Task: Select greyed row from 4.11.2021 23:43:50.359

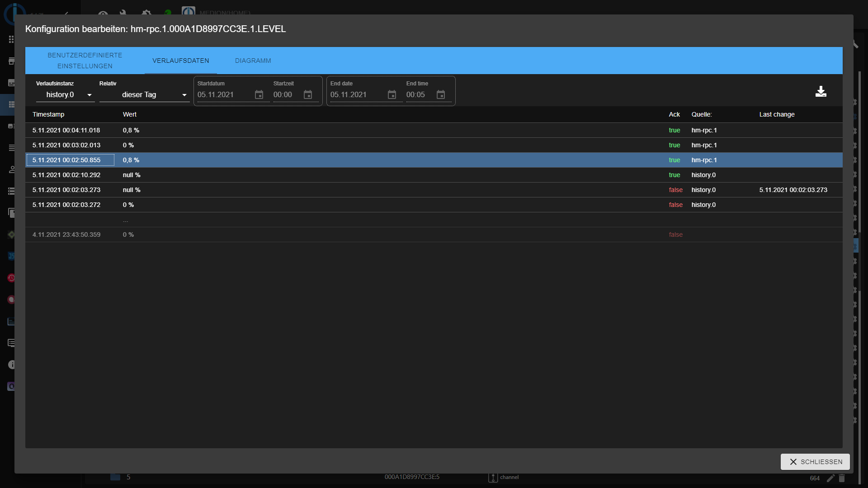Action: tap(66, 235)
